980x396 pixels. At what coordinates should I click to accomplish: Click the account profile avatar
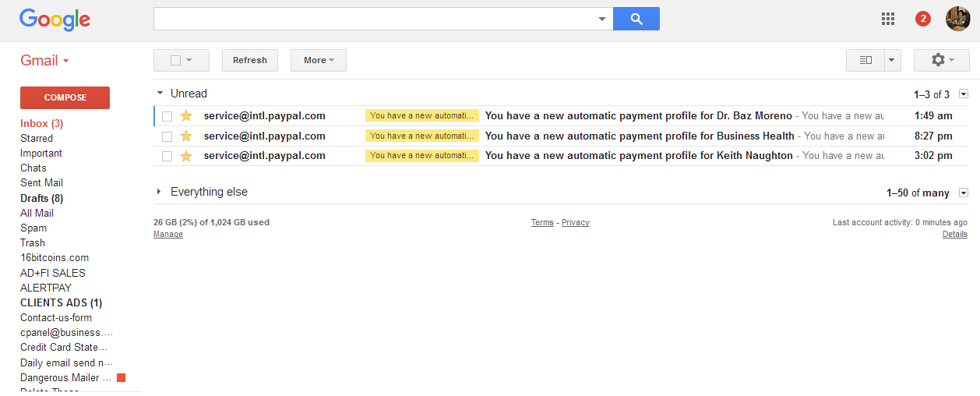click(x=957, y=19)
